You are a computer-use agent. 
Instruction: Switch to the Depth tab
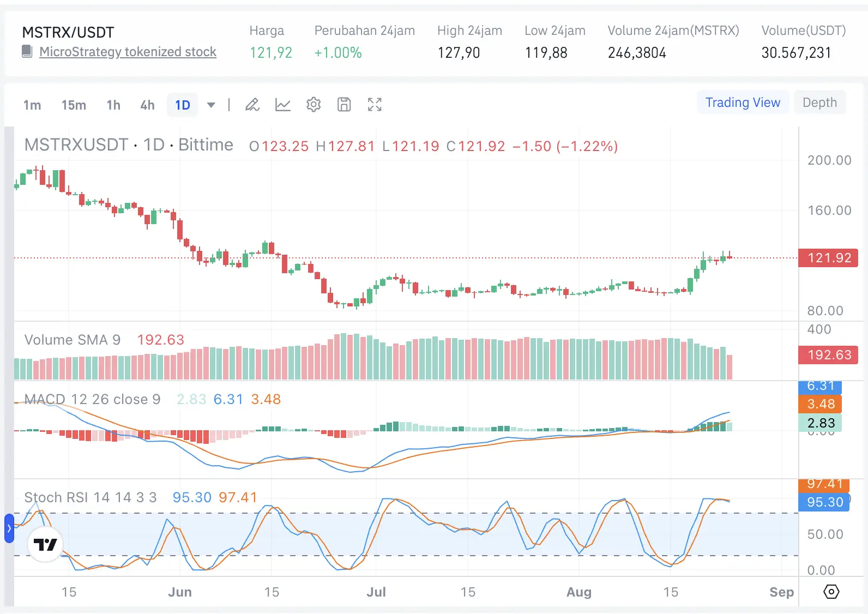point(819,103)
